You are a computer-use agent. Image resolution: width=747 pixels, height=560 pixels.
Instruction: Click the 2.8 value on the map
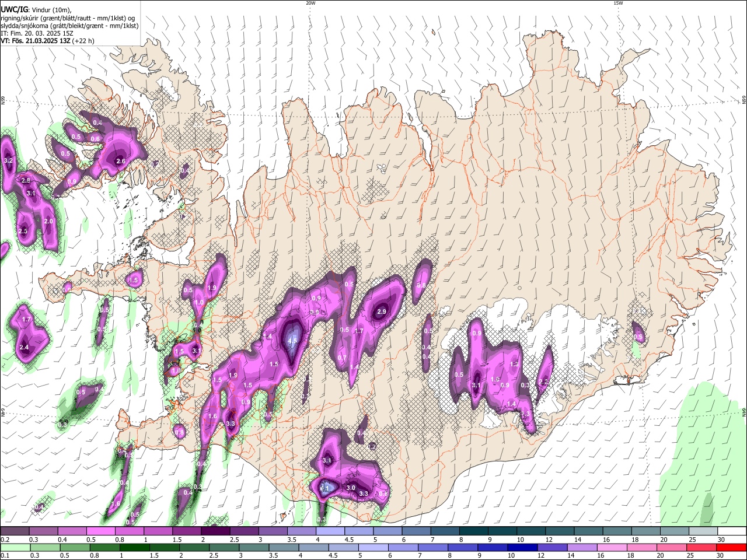coord(26,181)
